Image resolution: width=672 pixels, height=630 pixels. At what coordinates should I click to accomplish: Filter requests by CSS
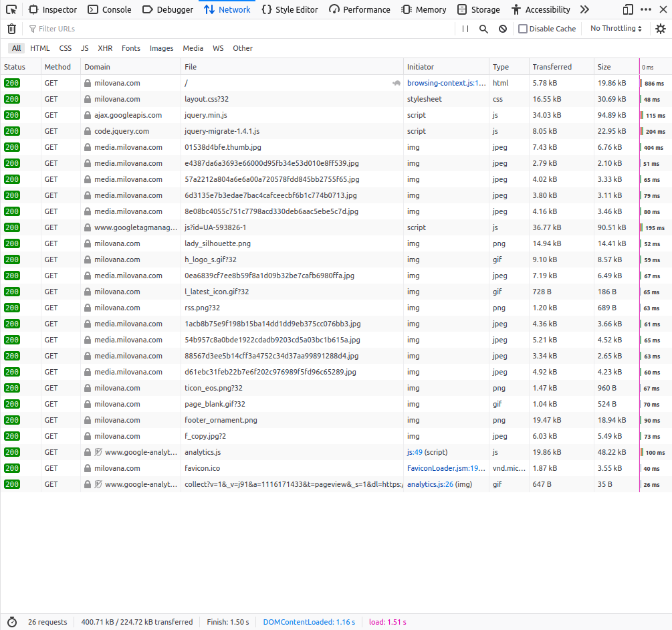(65, 48)
